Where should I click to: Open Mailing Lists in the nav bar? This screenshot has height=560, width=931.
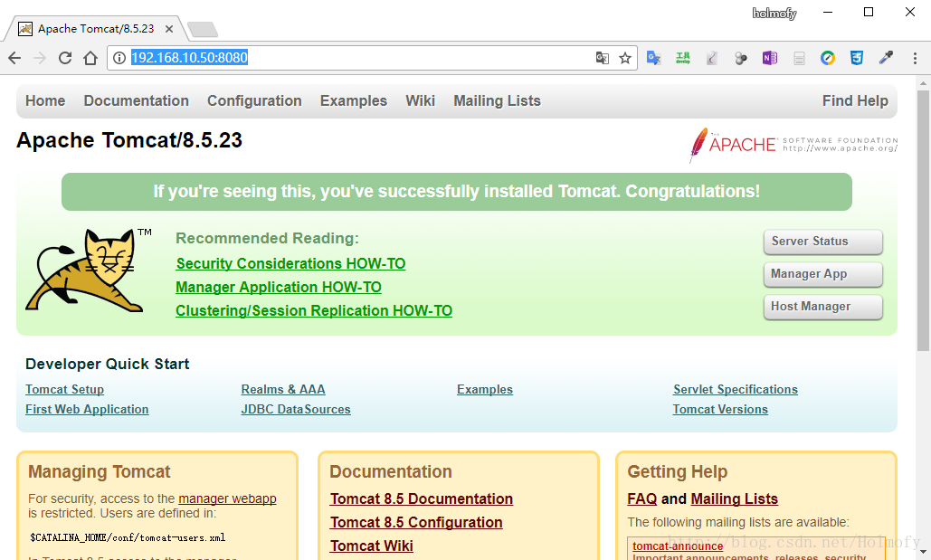(x=497, y=101)
